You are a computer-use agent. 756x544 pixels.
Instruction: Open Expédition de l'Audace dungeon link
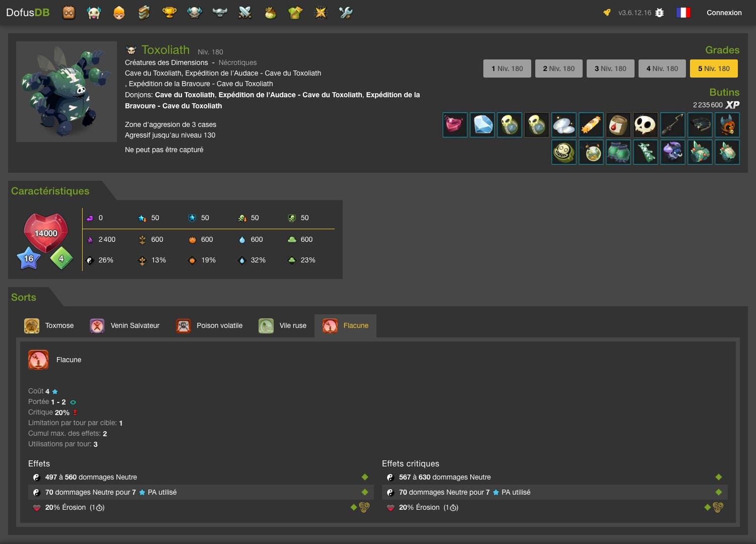coord(290,95)
